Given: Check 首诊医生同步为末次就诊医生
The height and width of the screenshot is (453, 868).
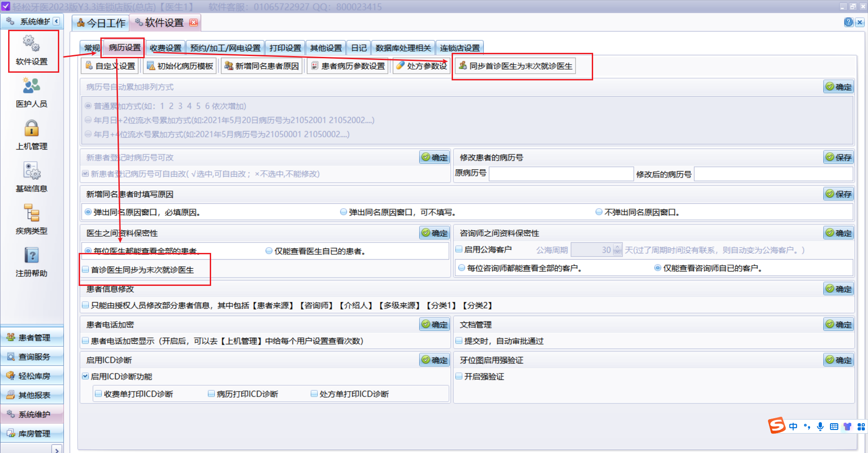Looking at the screenshot, I should tap(85, 270).
